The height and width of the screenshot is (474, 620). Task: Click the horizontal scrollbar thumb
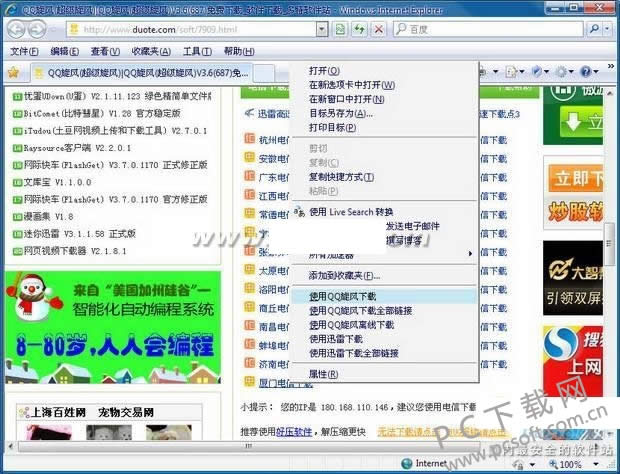[x=249, y=446]
